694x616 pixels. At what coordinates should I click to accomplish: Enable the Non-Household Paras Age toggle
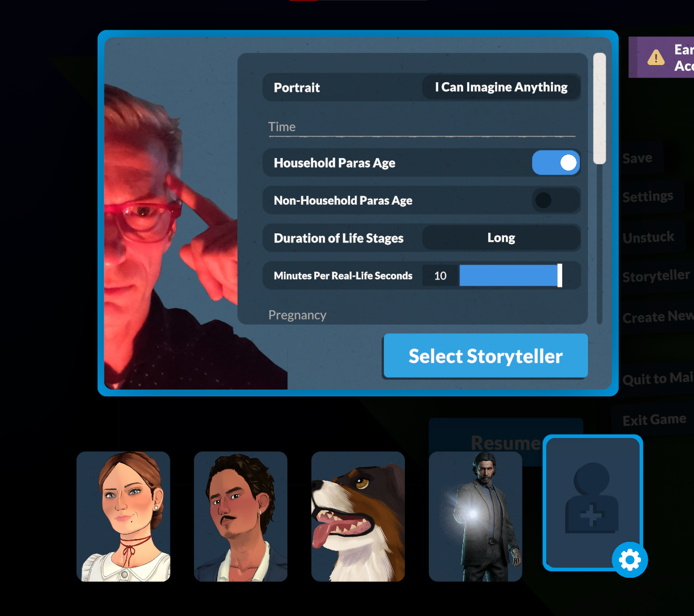pos(556,200)
